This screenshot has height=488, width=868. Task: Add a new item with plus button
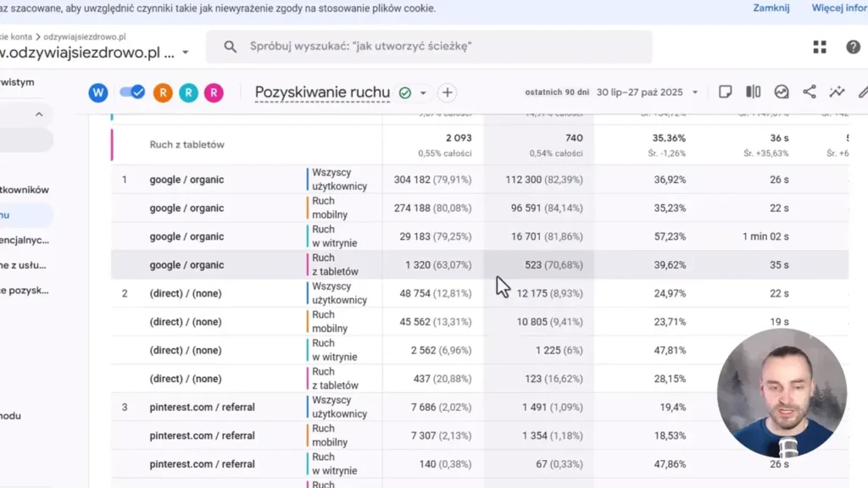point(448,92)
